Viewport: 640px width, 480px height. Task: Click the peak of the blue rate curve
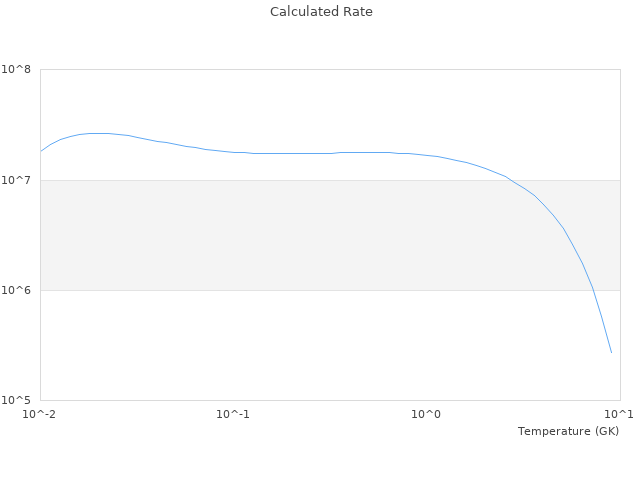(x=97, y=133)
